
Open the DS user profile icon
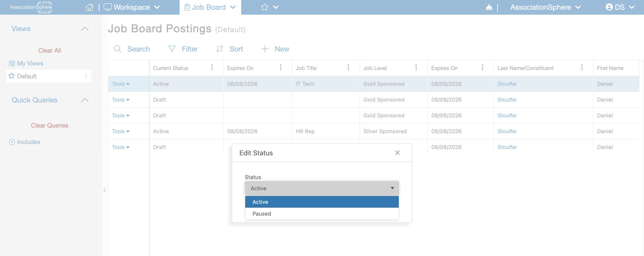pos(609,7)
